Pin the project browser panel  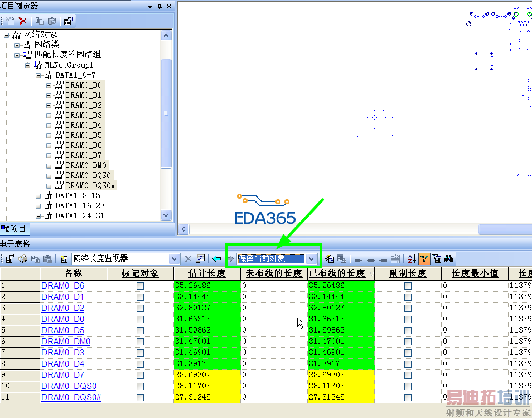(x=160, y=7)
